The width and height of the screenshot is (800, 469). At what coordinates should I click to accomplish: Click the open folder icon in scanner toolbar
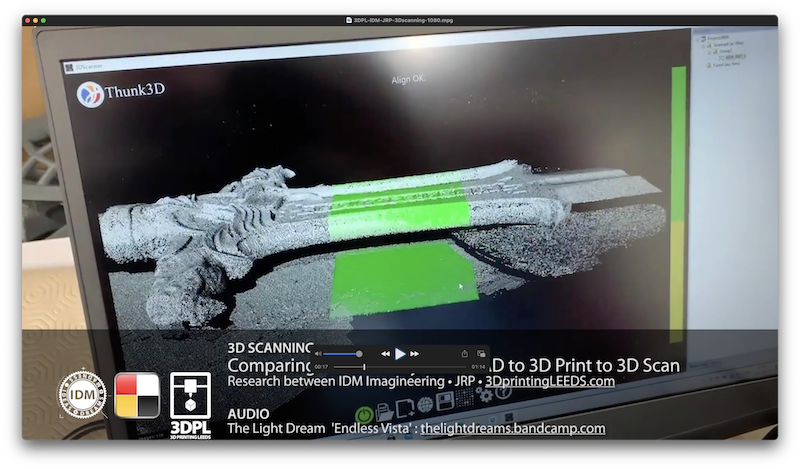[x=384, y=410]
